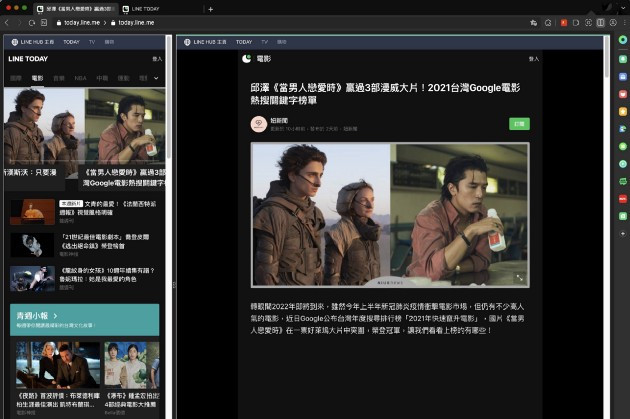Click the LINE HUB globe icon in right pane
Image resolution: width=630 pixels, height=419 pixels.
187,42
